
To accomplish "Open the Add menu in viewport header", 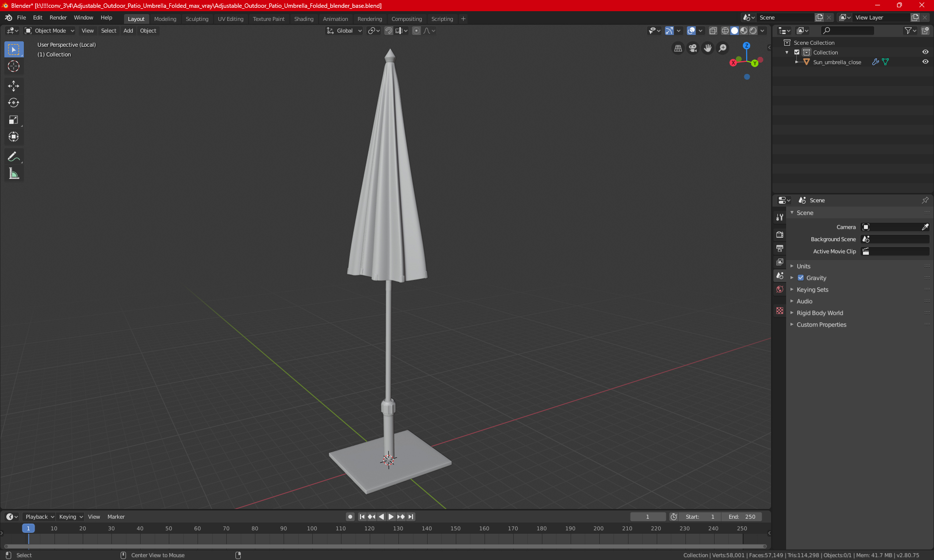I will tap(128, 31).
